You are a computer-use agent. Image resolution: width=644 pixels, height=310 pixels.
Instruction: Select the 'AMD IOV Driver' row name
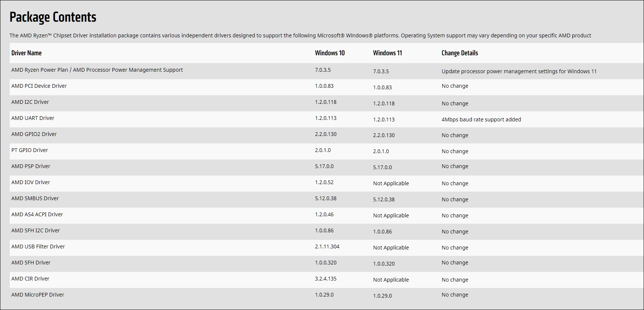tap(31, 182)
